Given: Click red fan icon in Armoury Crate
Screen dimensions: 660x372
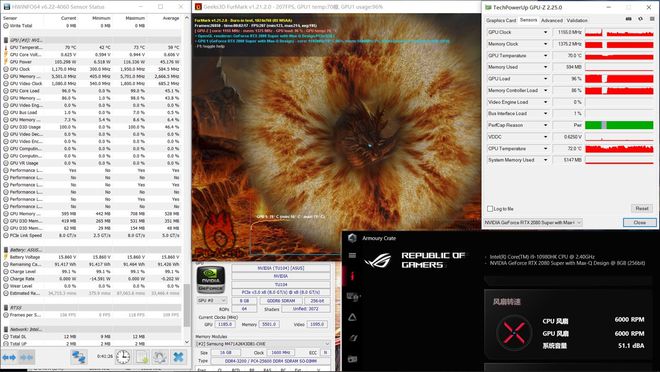Looking at the screenshot, I should pyautogui.click(x=514, y=332).
